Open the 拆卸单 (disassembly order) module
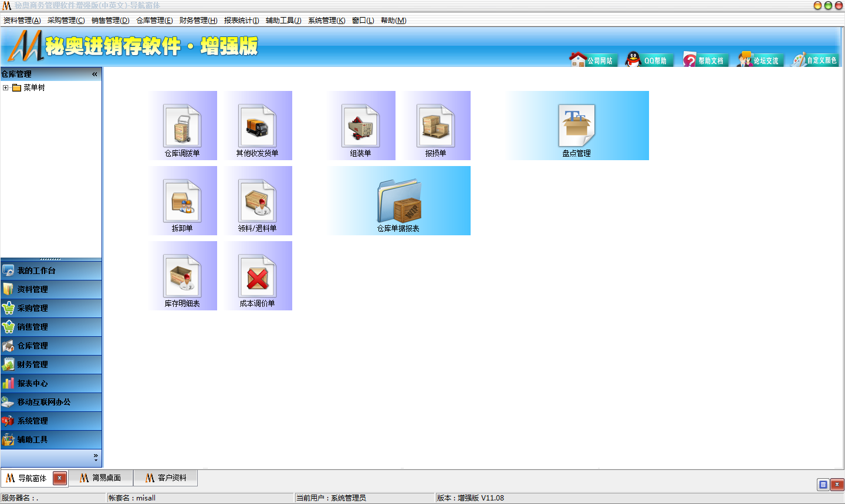 (x=182, y=201)
